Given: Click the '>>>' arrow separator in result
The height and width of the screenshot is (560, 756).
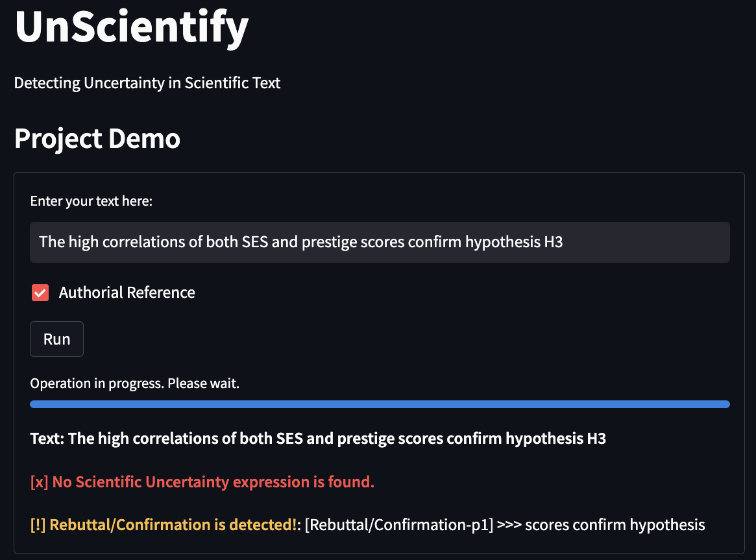Looking at the screenshot, I should coord(508,524).
